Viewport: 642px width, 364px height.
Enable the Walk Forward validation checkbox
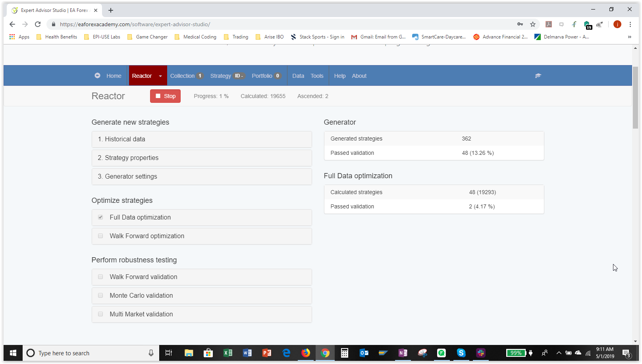pyautogui.click(x=100, y=277)
